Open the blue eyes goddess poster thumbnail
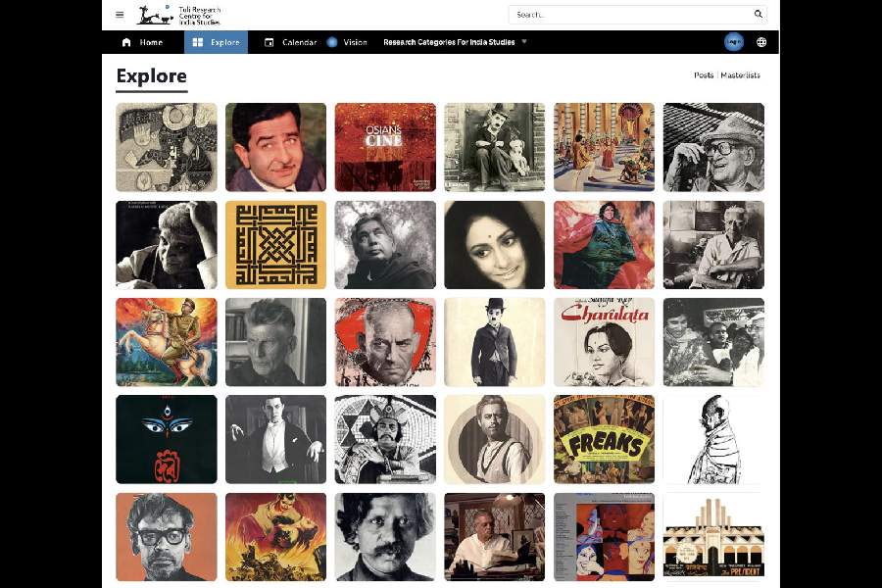Screen dimensions: 882x588 (x=167, y=439)
